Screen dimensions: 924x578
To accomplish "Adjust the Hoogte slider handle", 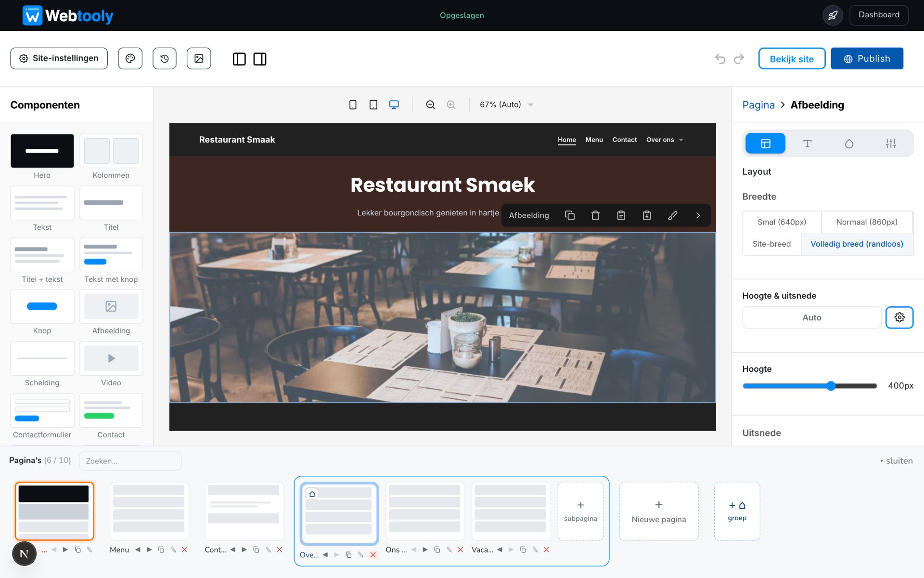I will (831, 386).
